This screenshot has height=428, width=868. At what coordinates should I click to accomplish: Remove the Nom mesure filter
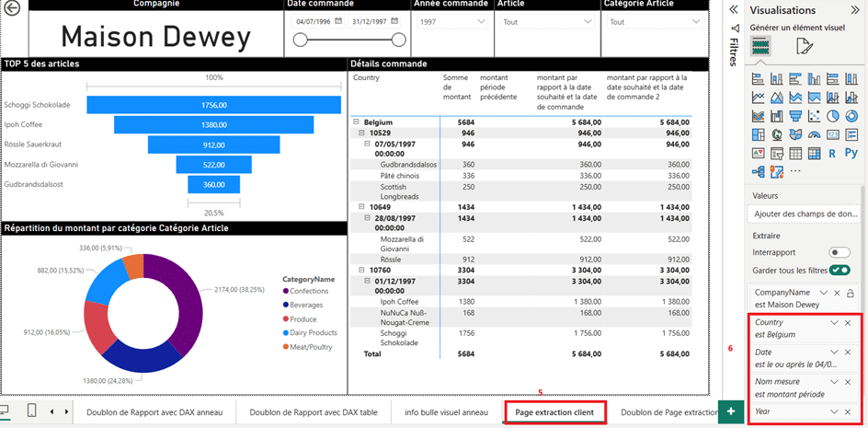[848, 382]
